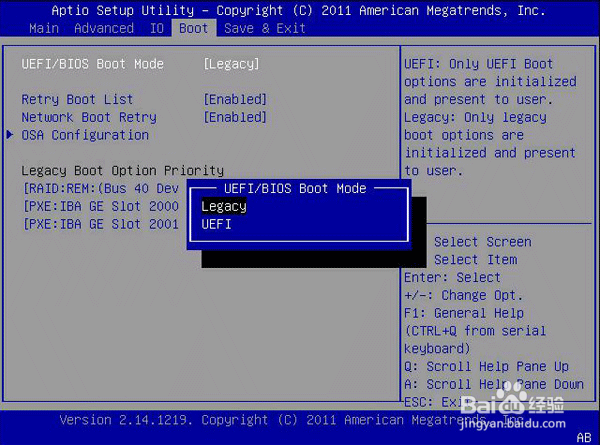Viewport: 600px width, 445px height.
Task: Open OSA Configuration submenu
Action: point(85,135)
